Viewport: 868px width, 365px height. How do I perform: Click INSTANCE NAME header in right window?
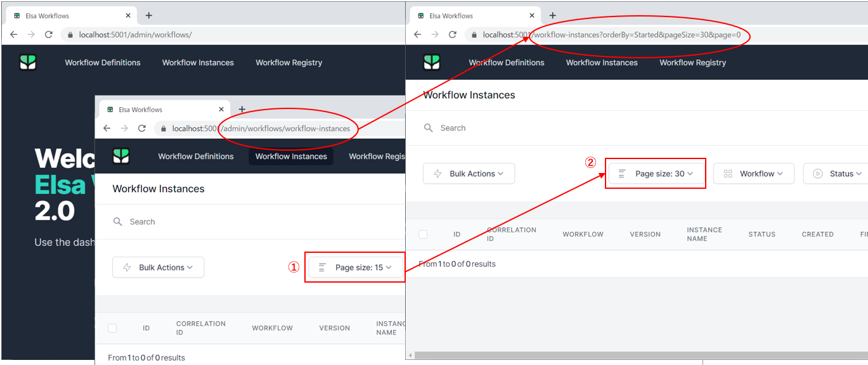(x=704, y=234)
